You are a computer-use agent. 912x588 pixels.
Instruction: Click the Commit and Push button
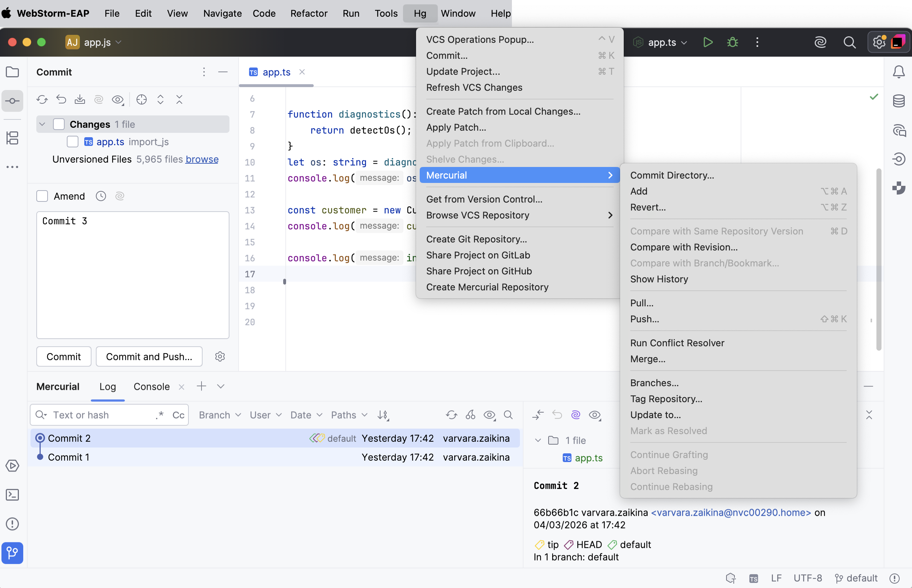coord(149,357)
